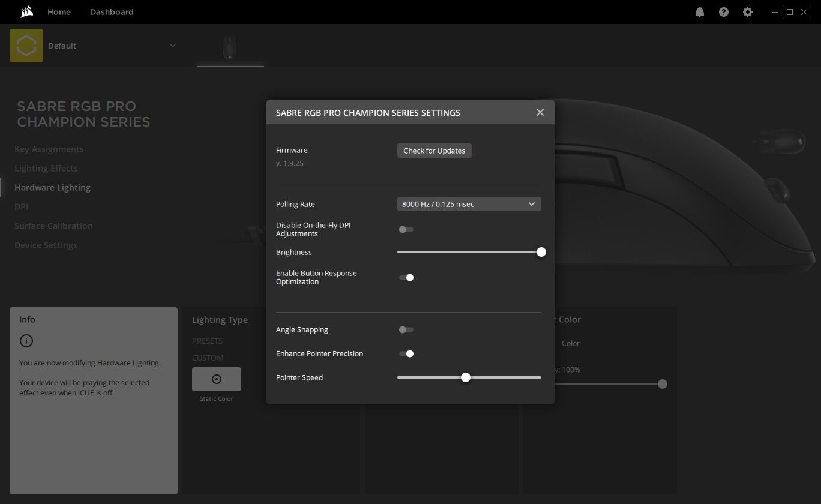The height and width of the screenshot is (504, 821).
Task: Click the Pointer Speed slider knob
Action: [x=466, y=377]
